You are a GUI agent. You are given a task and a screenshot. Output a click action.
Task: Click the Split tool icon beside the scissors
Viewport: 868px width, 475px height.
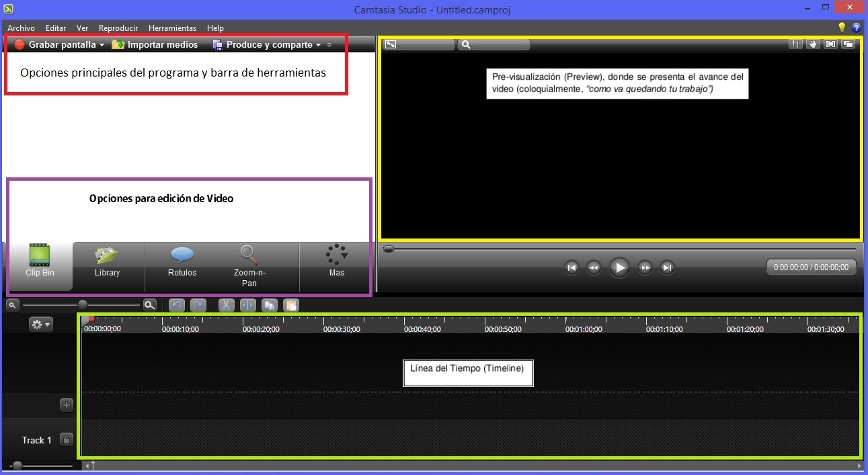[x=247, y=305]
